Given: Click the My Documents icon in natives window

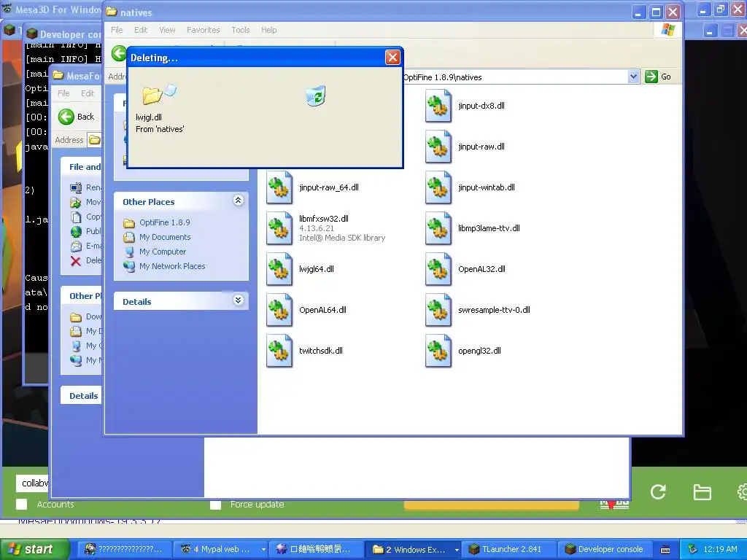Looking at the screenshot, I should (x=129, y=237).
